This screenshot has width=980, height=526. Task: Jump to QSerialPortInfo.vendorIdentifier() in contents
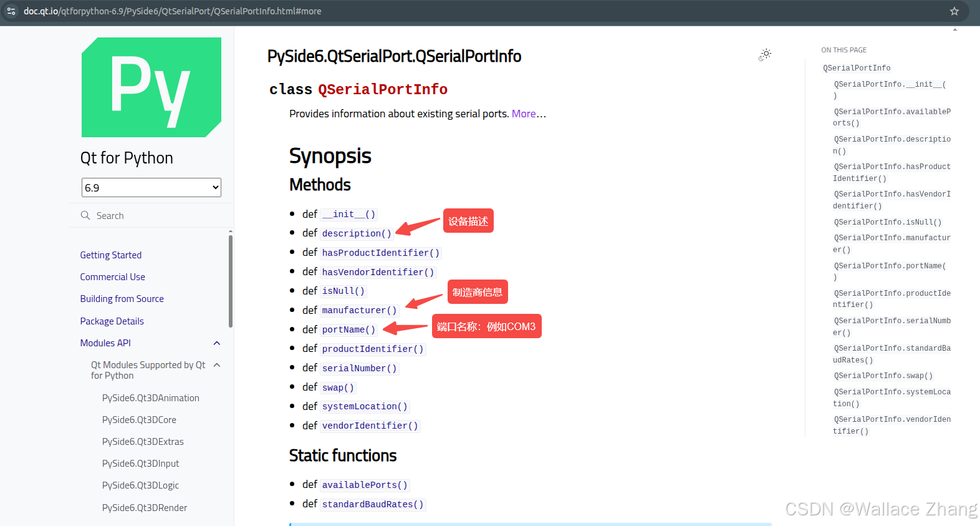pyautogui.click(x=892, y=425)
